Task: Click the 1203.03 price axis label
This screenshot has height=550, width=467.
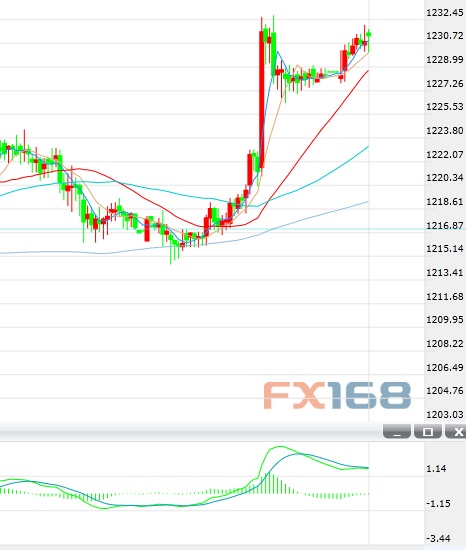Action: [x=445, y=414]
